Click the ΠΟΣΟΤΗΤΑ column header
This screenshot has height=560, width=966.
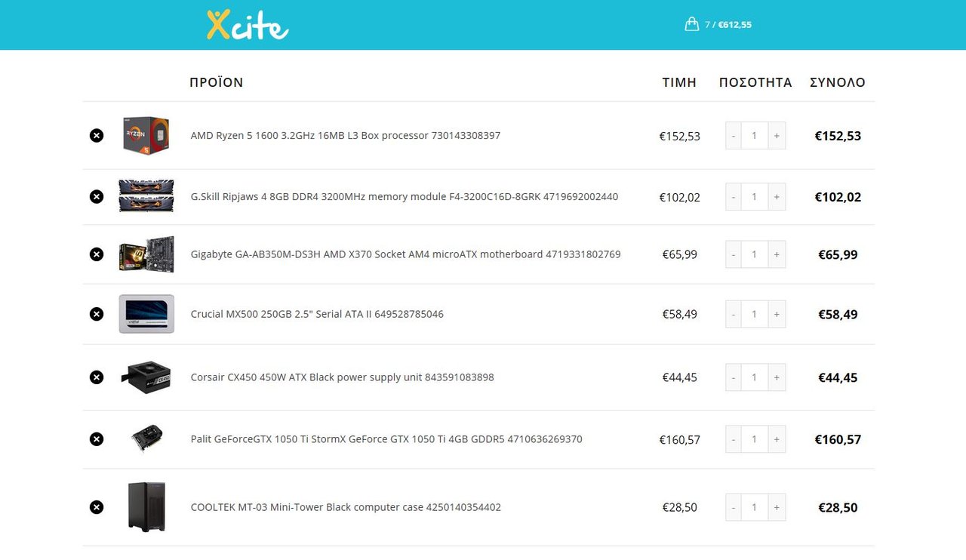click(755, 82)
